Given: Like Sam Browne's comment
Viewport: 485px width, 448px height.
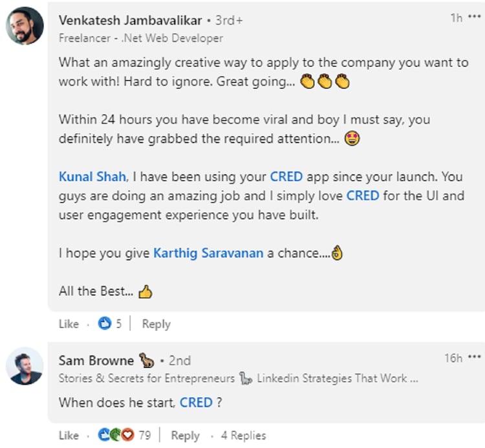Looking at the screenshot, I should coord(69,435).
